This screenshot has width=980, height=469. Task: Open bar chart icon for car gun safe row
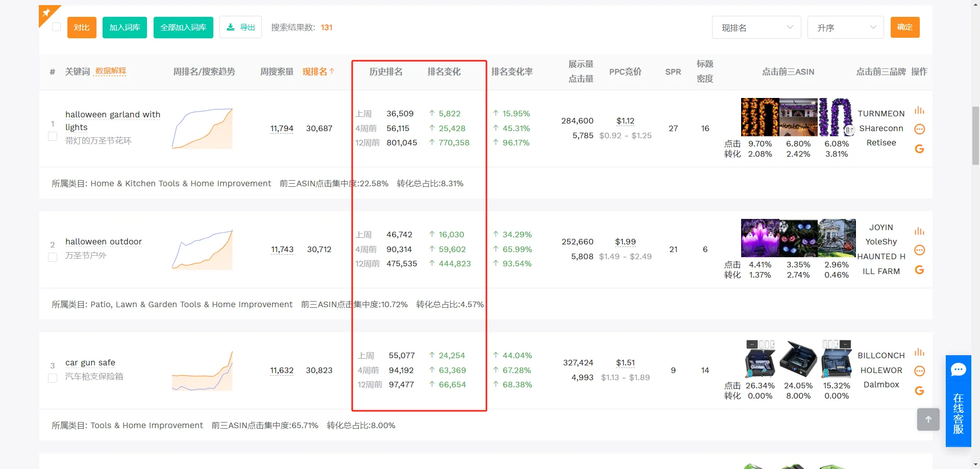click(x=919, y=352)
